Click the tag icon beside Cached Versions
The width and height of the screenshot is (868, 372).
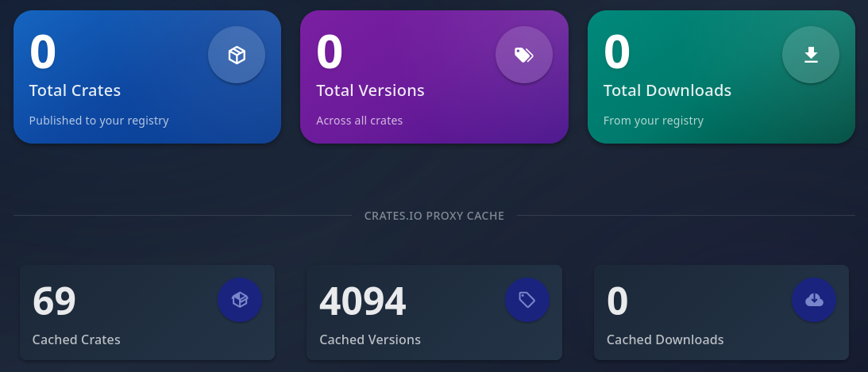(x=527, y=300)
